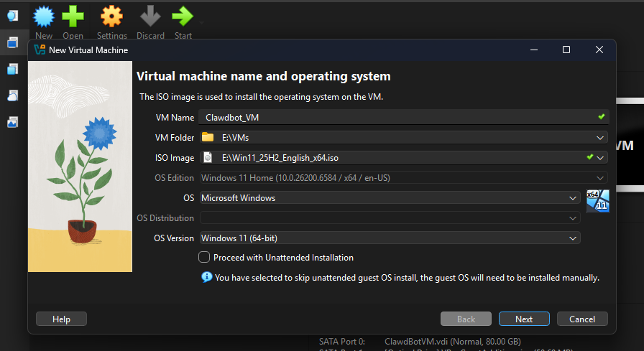
Task: Click the VM Folder label
Action: [x=175, y=138]
